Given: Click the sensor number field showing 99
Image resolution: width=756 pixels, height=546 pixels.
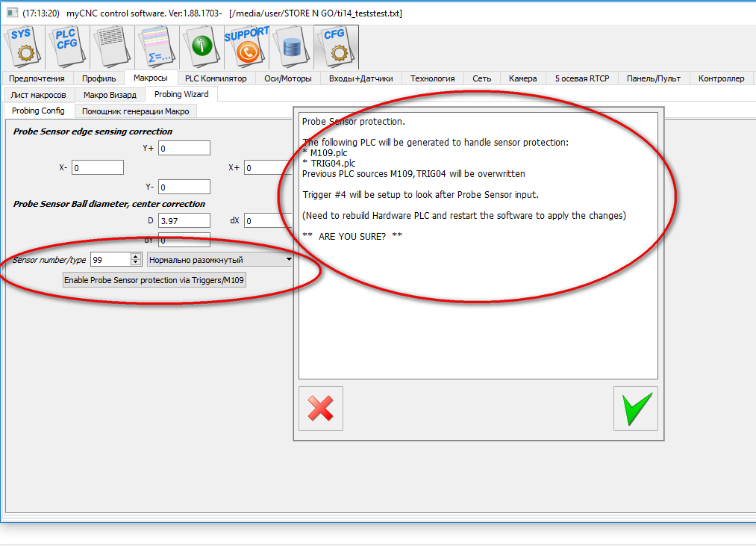Looking at the screenshot, I should 111,260.
